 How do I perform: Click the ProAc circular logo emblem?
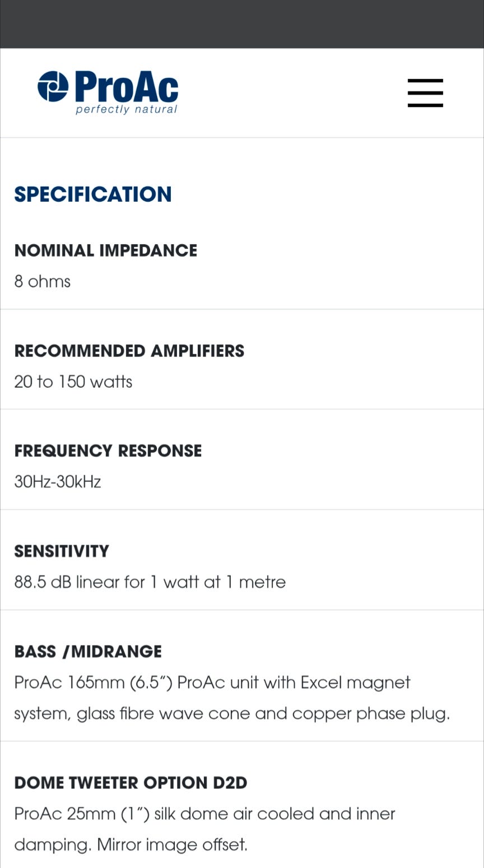tap(53, 86)
